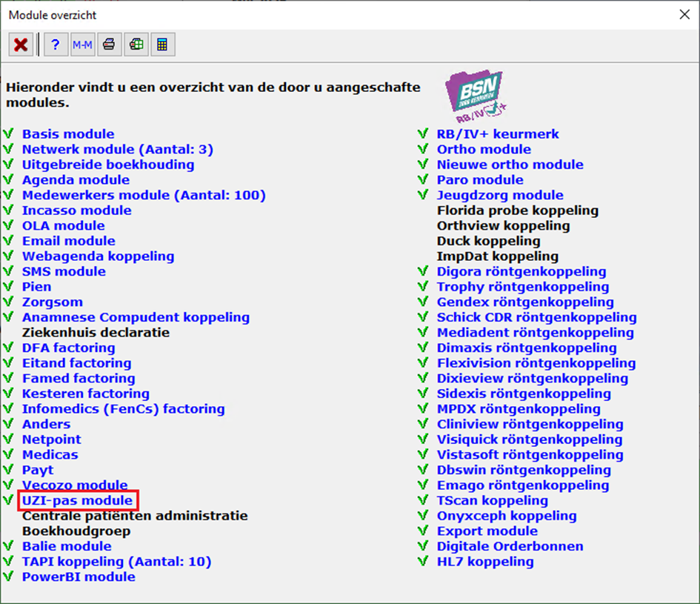Select the Anders link
The image size is (700, 604).
(x=47, y=424)
